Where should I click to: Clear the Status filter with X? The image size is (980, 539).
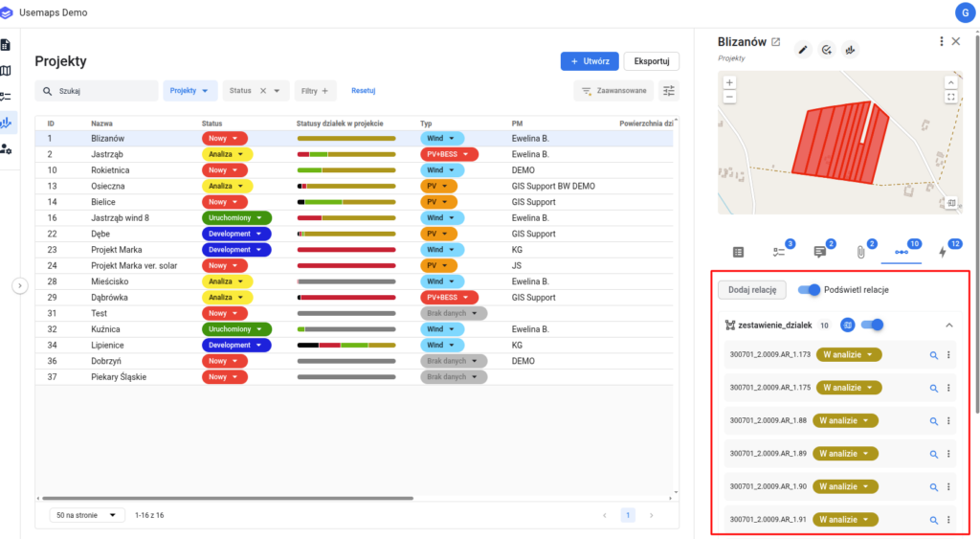[263, 91]
